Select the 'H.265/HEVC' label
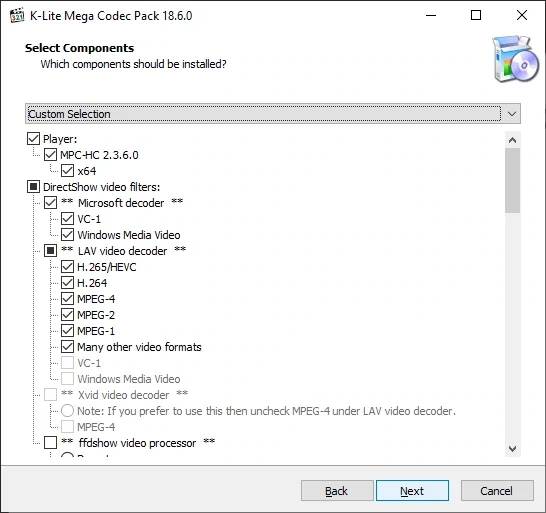The image size is (546, 513). click(107, 267)
